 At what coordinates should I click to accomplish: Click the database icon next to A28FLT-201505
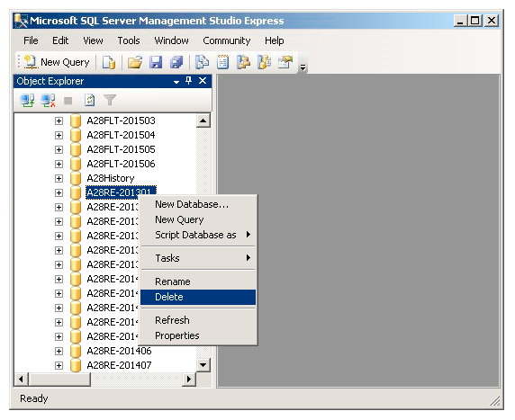(x=76, y=149)
